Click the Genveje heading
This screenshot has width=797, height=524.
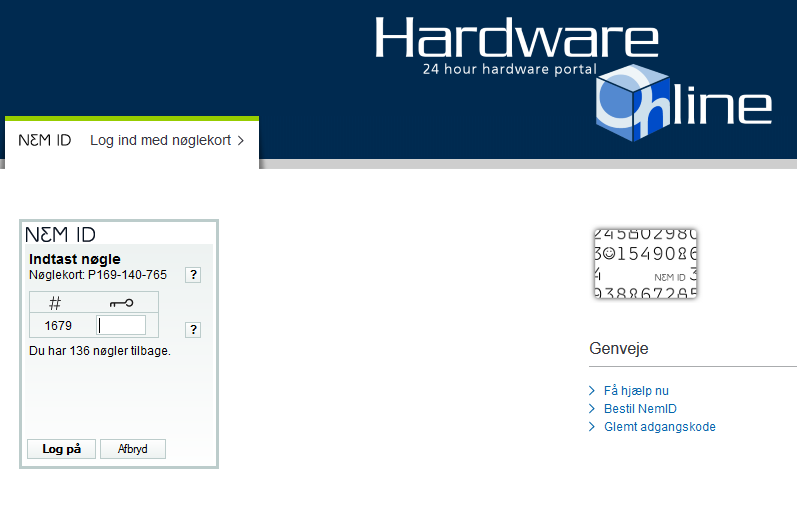pos(619,349)
